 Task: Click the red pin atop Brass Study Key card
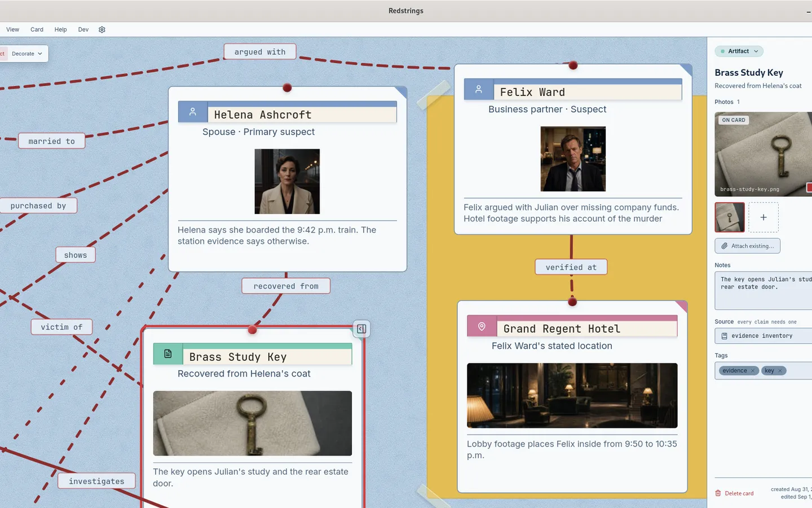pyautogui.click(x=253, y=330)
